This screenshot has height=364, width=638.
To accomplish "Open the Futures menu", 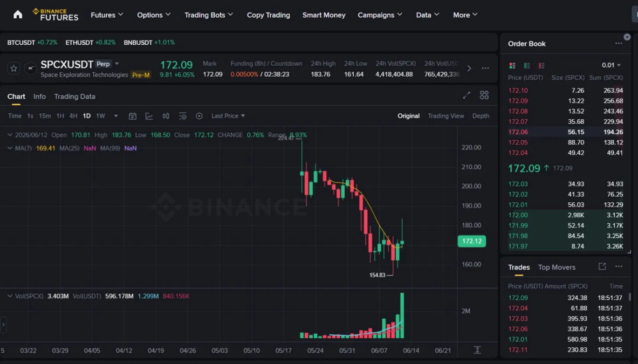I will pos(107,15).
